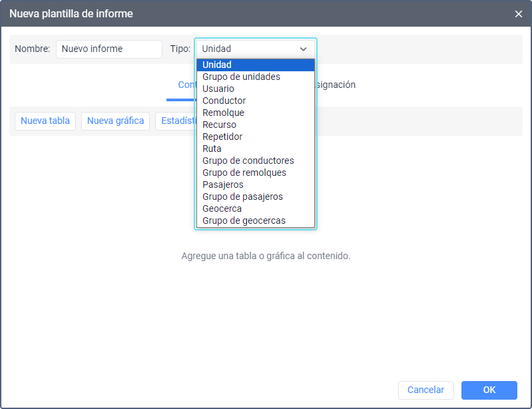
Task: Choose Grupo de geocercas option
Action: coord(255,220)
